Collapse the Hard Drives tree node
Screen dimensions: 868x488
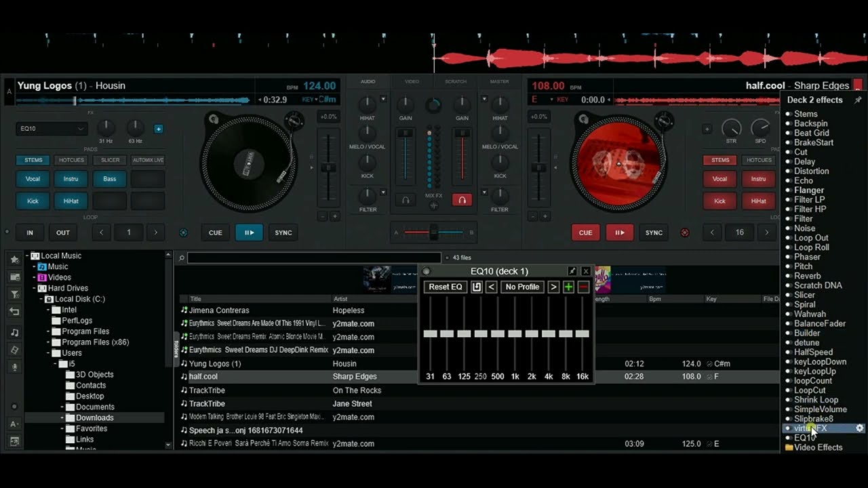(x=34, y=288)
